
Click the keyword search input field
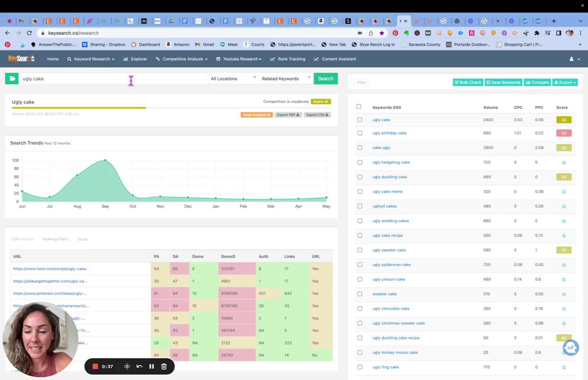(113, 79)
